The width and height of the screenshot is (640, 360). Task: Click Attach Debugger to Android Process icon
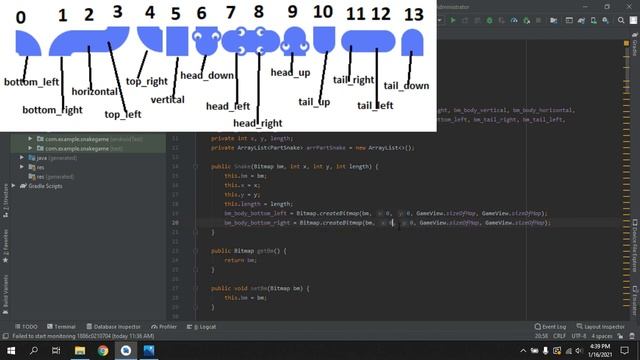pos(527,20)
